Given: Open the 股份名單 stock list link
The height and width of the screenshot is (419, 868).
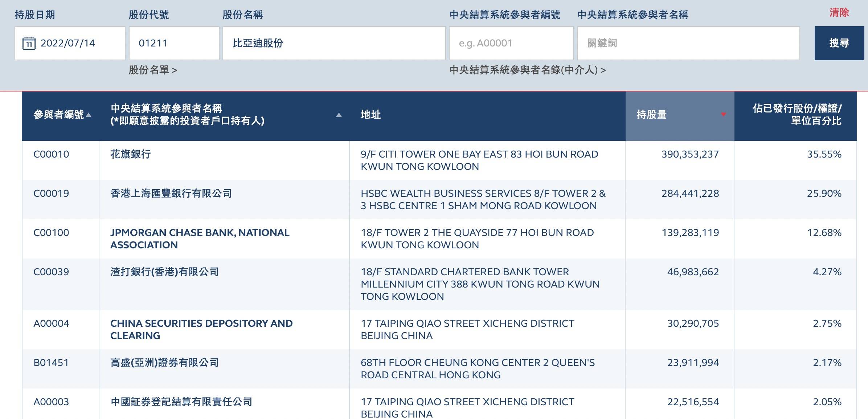Looking at the screenshot, I should [x=153, y=70].
